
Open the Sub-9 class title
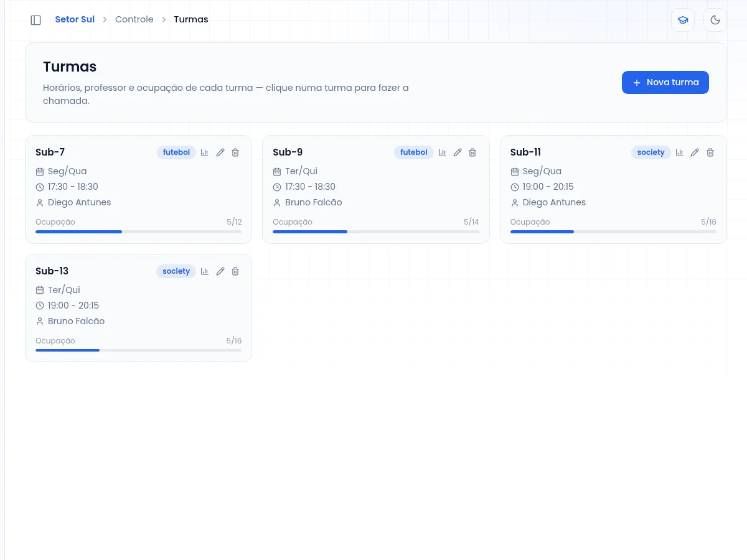288,152
